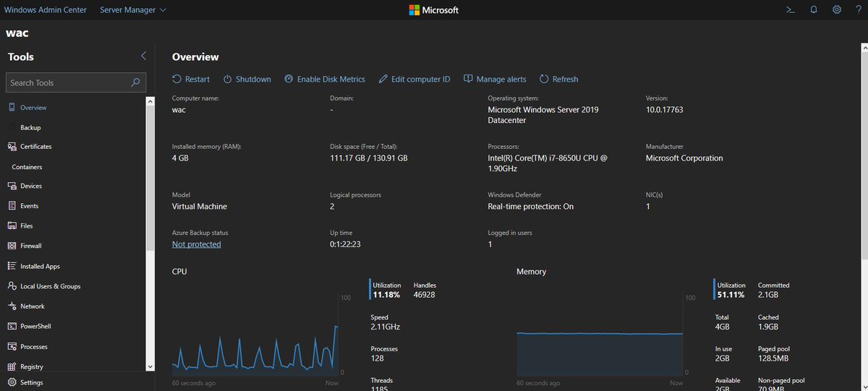Image resolution: width=868 pixels, height=391 pixels.
Task: Click the tools list scrollbar down arrow
Action: coord(150,367)
